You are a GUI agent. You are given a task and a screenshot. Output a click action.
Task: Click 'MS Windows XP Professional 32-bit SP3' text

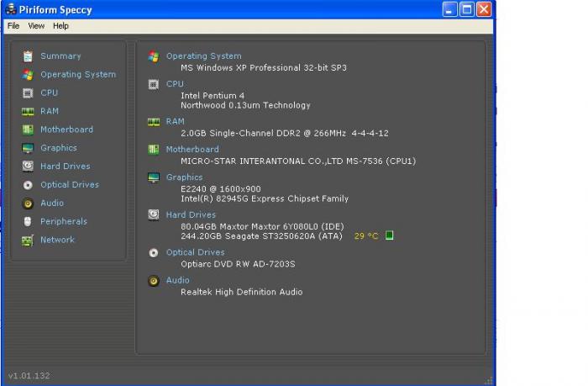pos(264,68)
